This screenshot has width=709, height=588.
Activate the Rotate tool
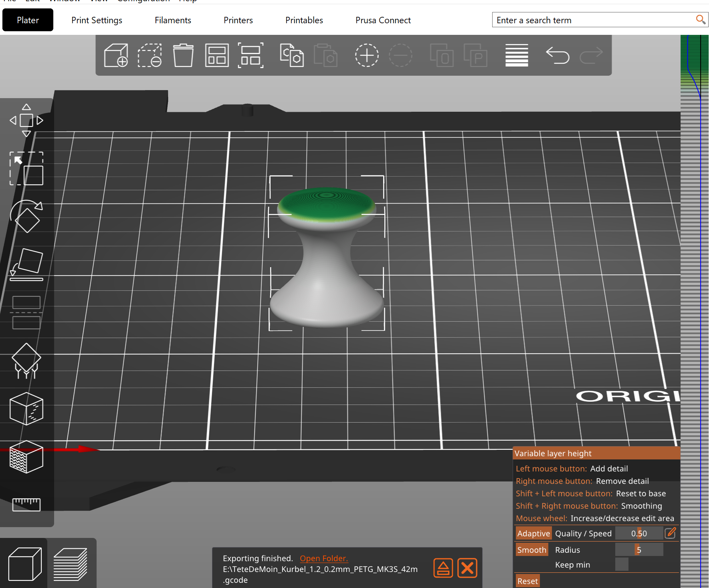click(26, 216)
